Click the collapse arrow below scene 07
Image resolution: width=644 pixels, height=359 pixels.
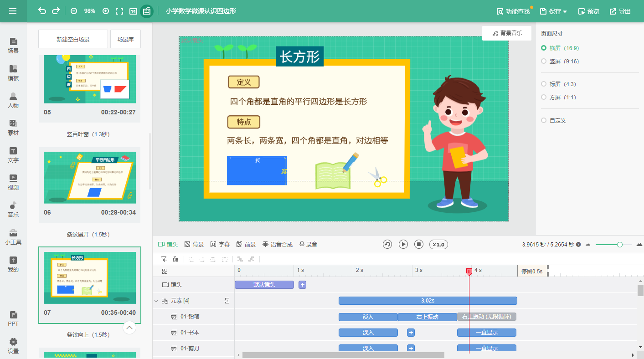pos(129,328)
